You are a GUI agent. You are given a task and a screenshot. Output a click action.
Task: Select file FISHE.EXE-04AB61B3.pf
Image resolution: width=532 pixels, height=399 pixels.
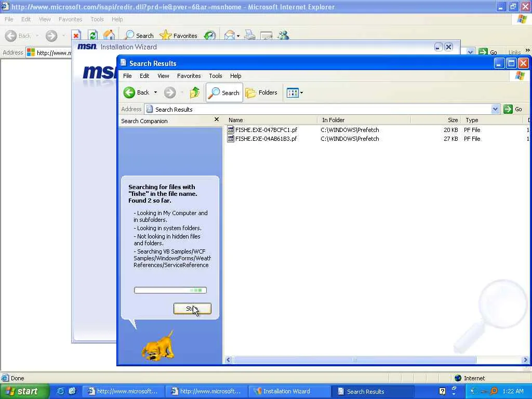point(266,138)
